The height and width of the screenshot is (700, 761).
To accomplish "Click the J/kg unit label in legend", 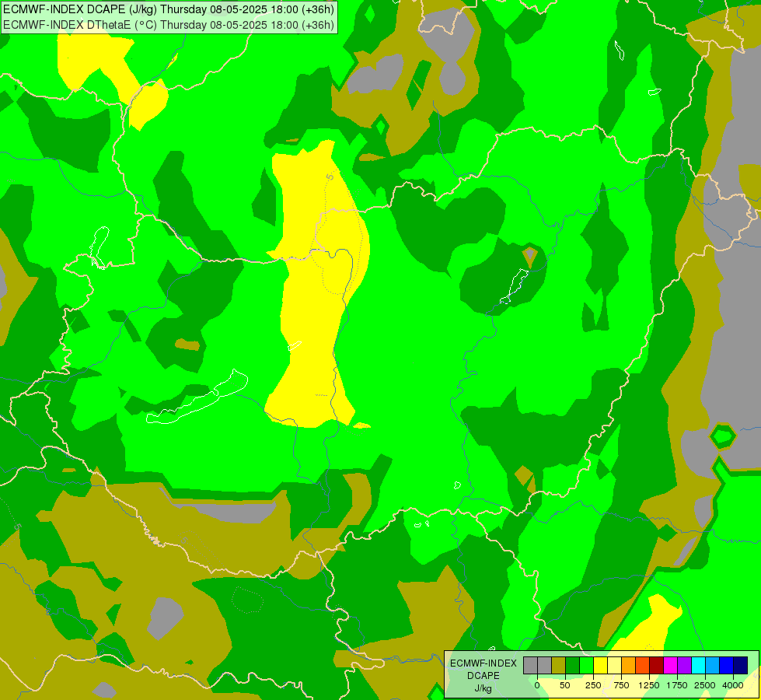I will 483,688.
